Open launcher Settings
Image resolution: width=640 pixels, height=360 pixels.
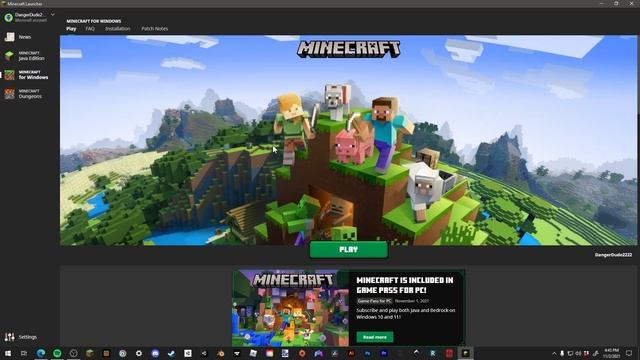tap(20, 337)
